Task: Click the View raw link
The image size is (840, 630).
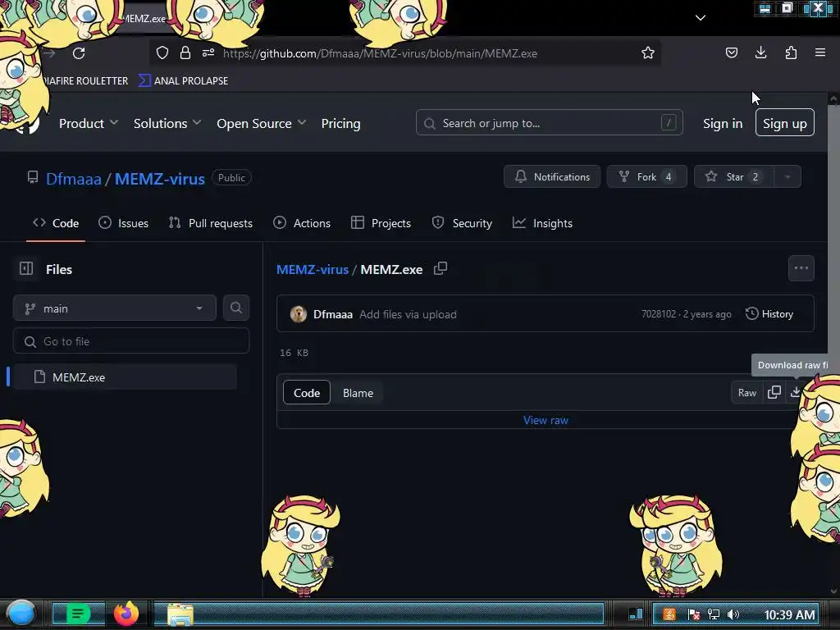Action: tap(546, 421)
